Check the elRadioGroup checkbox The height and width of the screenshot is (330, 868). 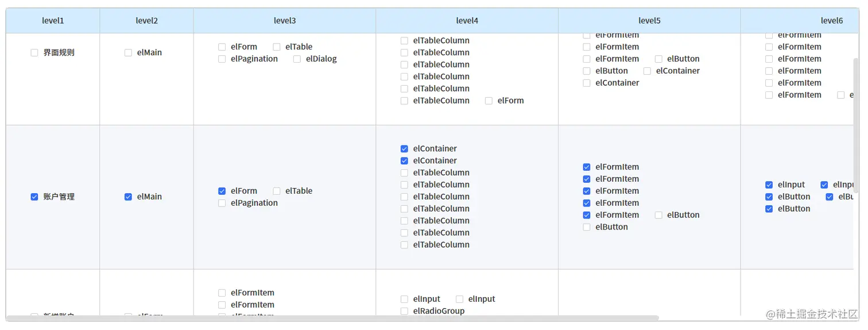point(404,312)
